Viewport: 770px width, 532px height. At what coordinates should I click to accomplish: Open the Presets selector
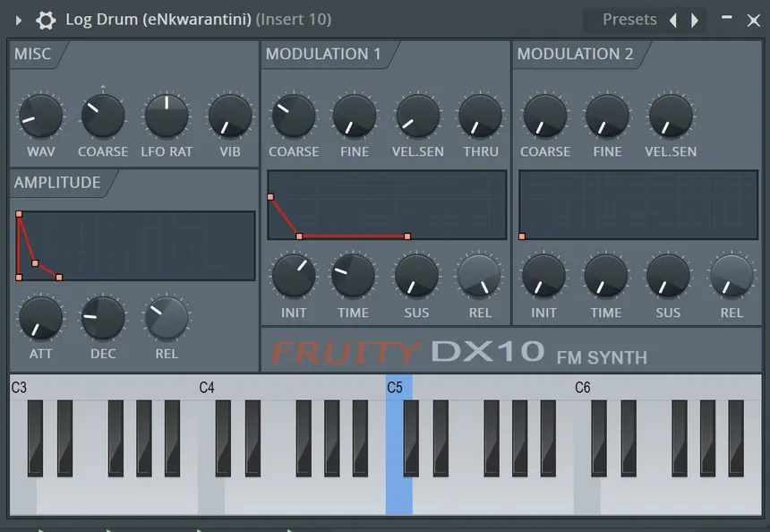(x=629, y=19)
